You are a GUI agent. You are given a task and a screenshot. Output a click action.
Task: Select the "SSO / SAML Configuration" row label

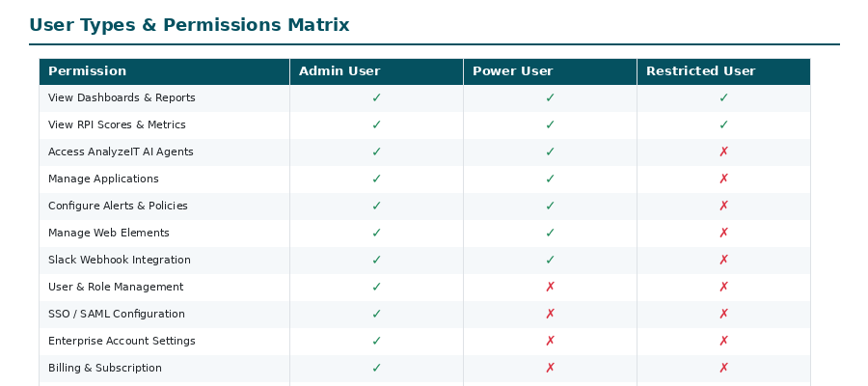click(117, 314)
